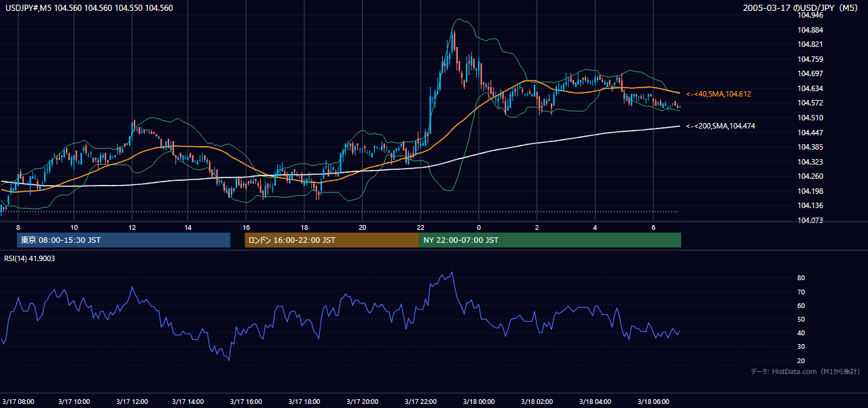This screenshot has height=408, width=868.
Task: Select RSI scale value 50
Action: [x=801, y=319]
